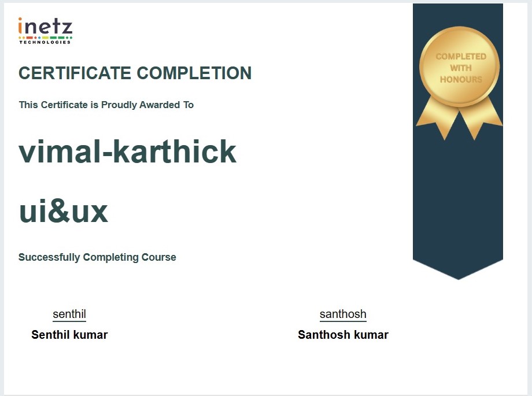Select the 'Proudly Awarded To' subtitle line
The width and height of the screenshot is (532, 396).
(x=106, y=105)
